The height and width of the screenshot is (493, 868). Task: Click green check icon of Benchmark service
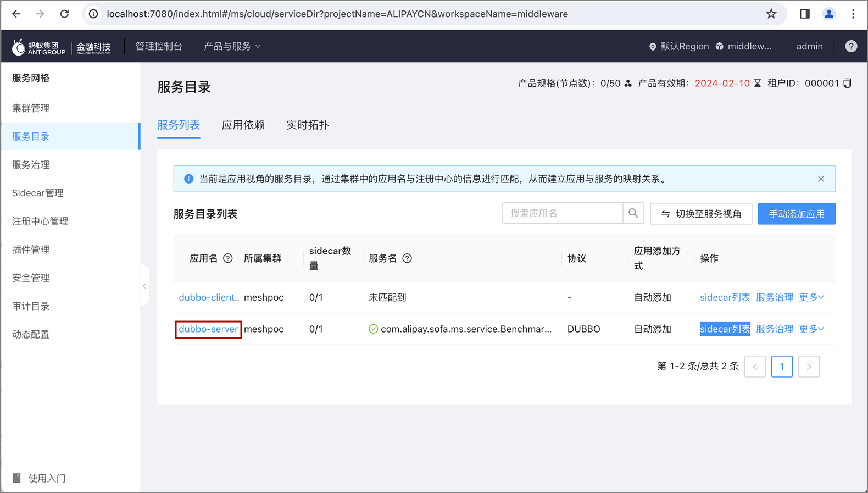tap(373, 329)
